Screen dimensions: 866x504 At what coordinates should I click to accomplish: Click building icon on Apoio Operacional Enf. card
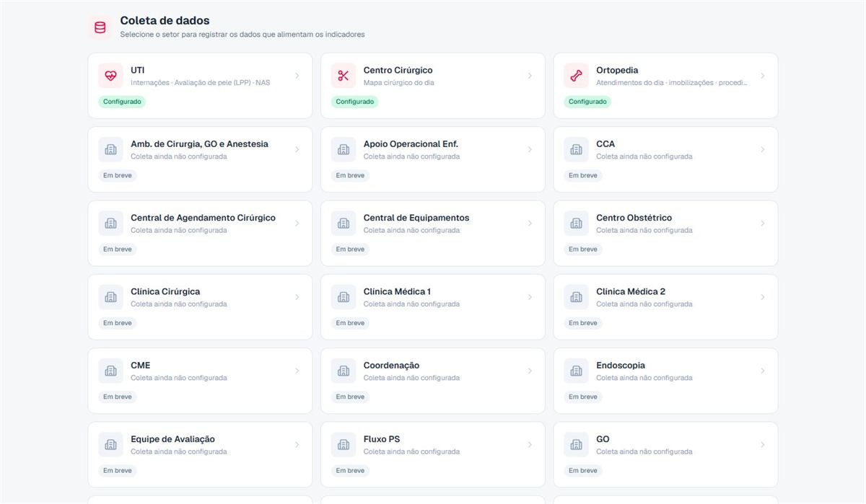[x=344, y=149]
